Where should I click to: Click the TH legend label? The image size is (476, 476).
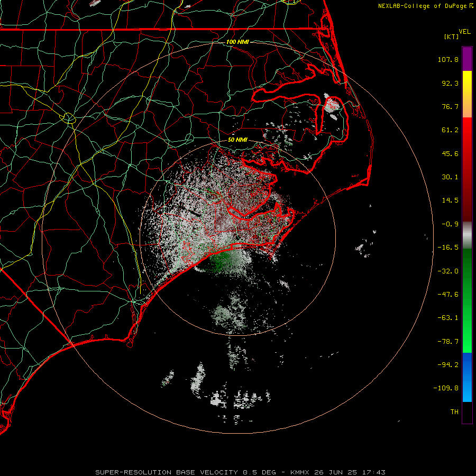pos(454,411)
